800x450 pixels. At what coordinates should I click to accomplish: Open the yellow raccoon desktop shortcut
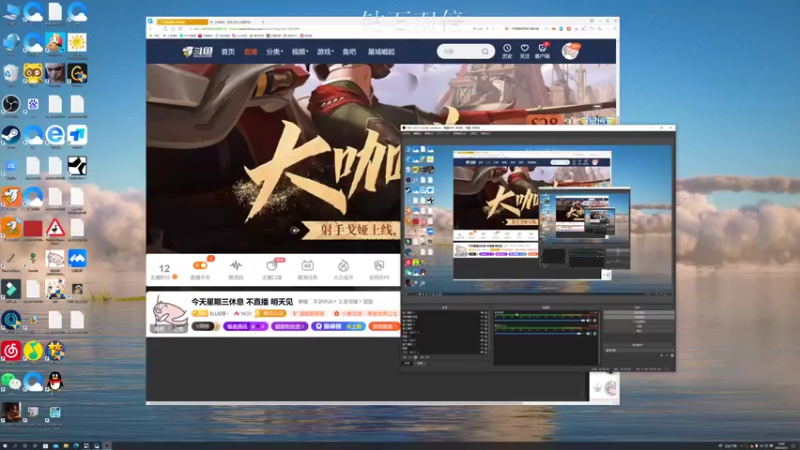pyautogui.click(x=33, y=74)
